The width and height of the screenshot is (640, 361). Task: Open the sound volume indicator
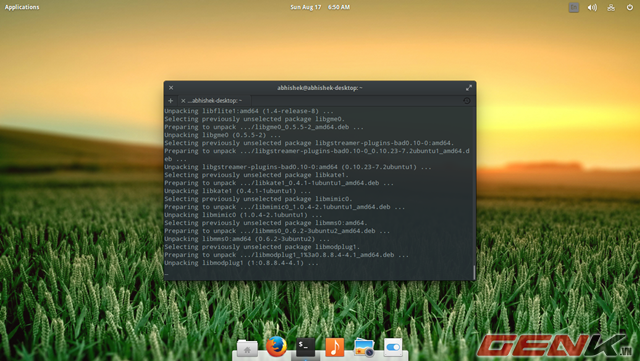point(592,7)
